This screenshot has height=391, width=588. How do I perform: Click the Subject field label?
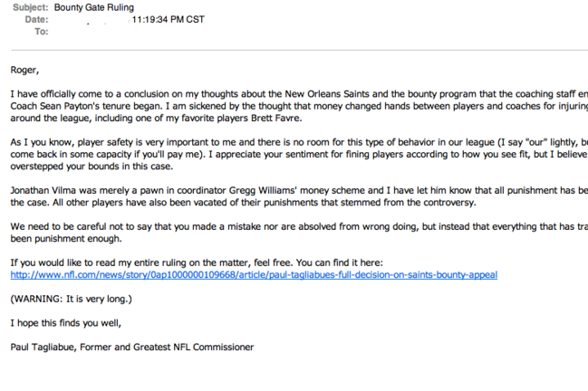pyautogui.click(x=31, y=7)
